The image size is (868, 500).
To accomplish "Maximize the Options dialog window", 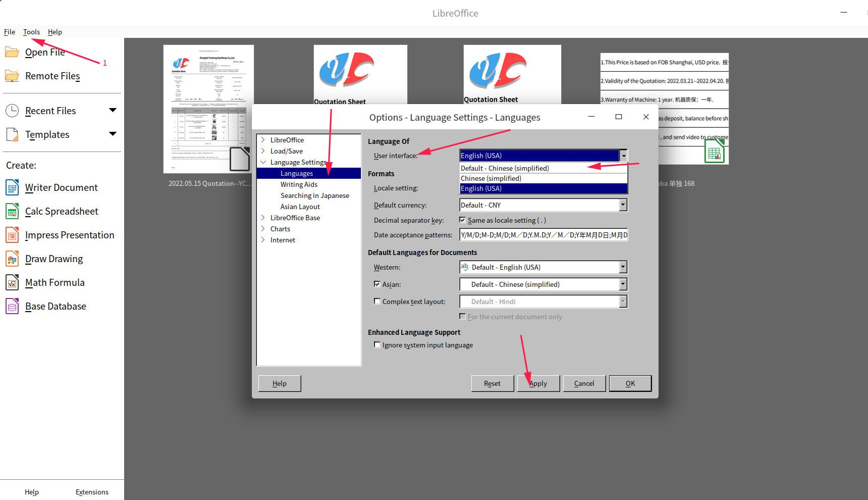I will click(x=619, y=117).
